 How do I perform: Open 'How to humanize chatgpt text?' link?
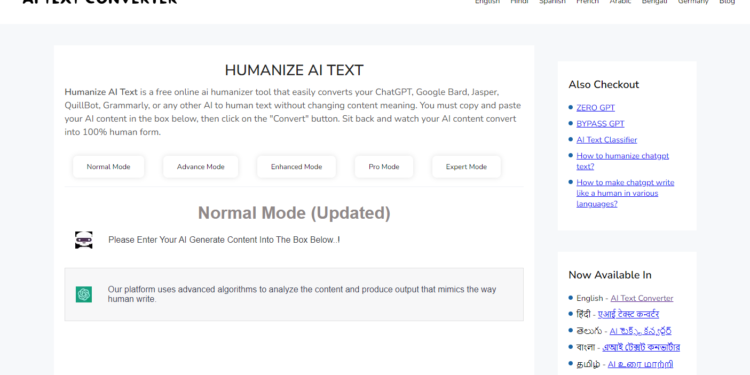tap(622, 161)
